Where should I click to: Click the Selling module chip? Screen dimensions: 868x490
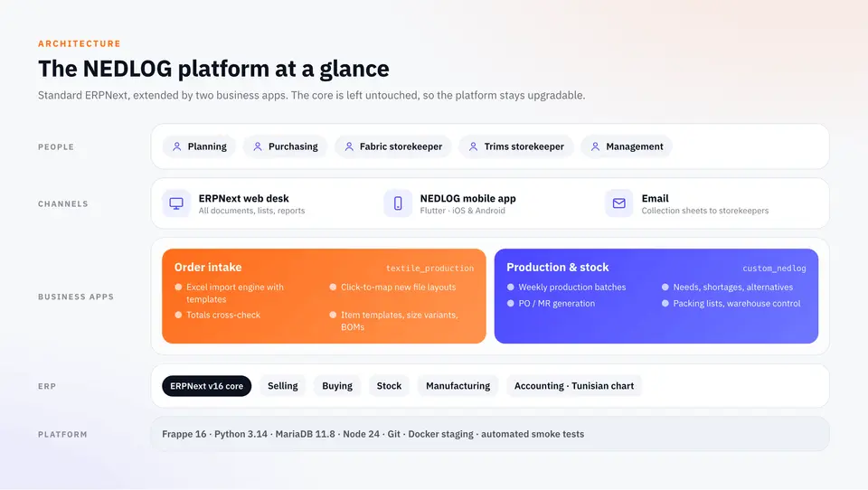tap(283, 386)
